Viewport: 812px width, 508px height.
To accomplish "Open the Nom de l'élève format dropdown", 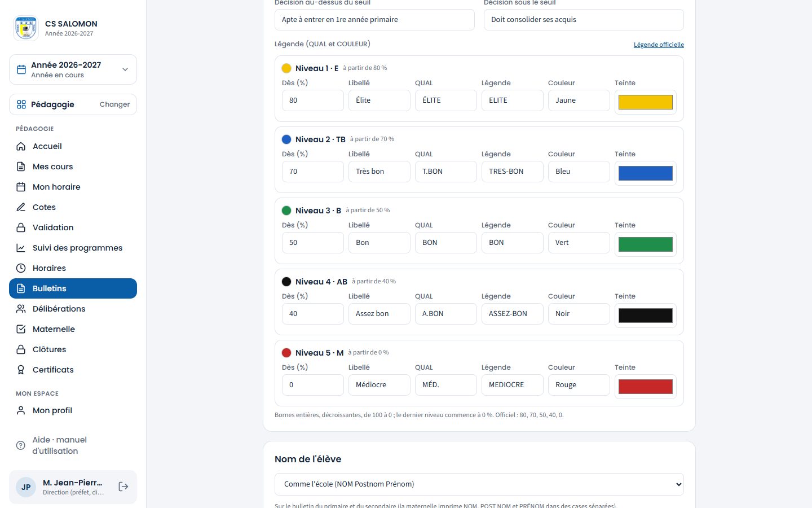I will (479, 484).
